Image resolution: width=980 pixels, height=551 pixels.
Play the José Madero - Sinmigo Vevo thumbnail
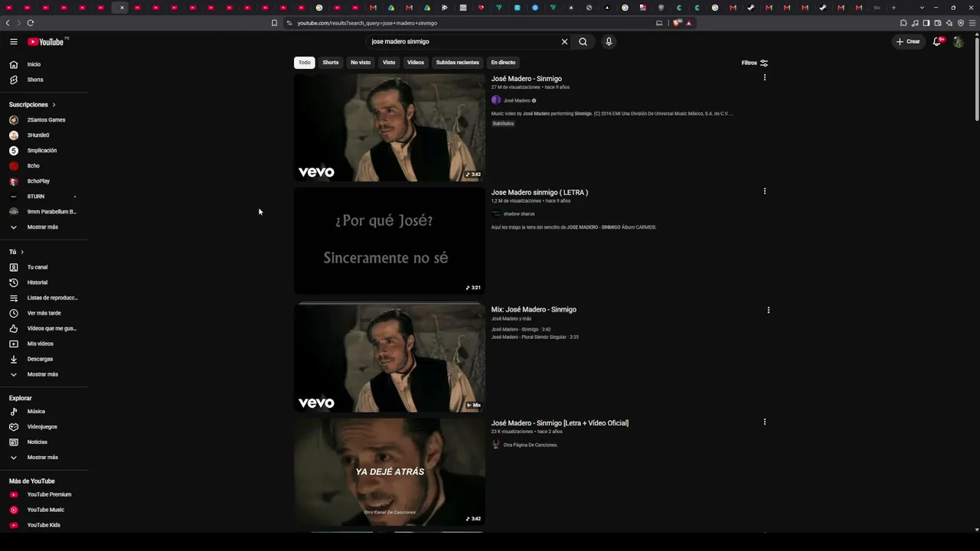click(x=390, y=128)
